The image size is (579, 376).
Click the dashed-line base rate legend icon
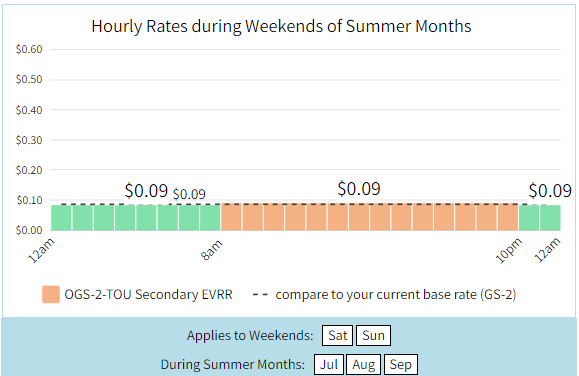coord(260,294)
